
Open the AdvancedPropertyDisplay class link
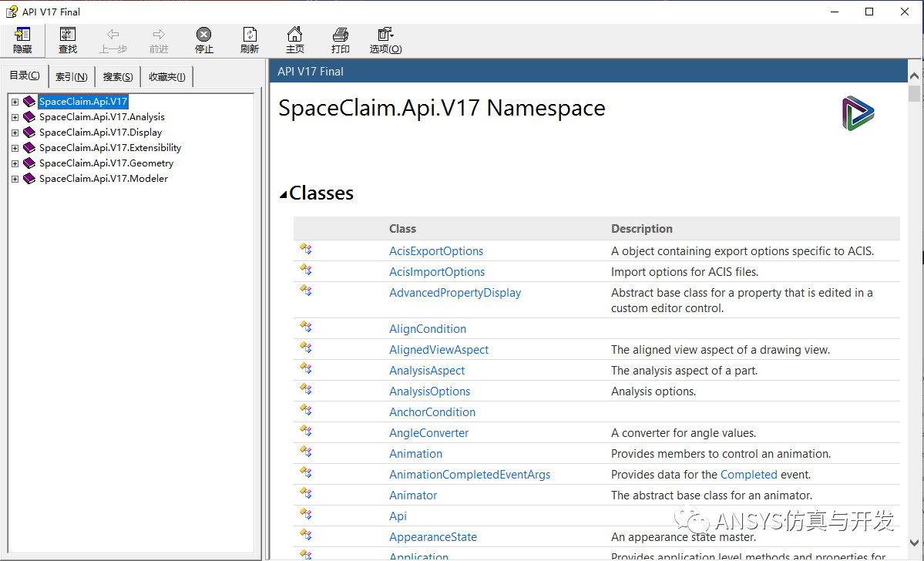tap(455, 292)
